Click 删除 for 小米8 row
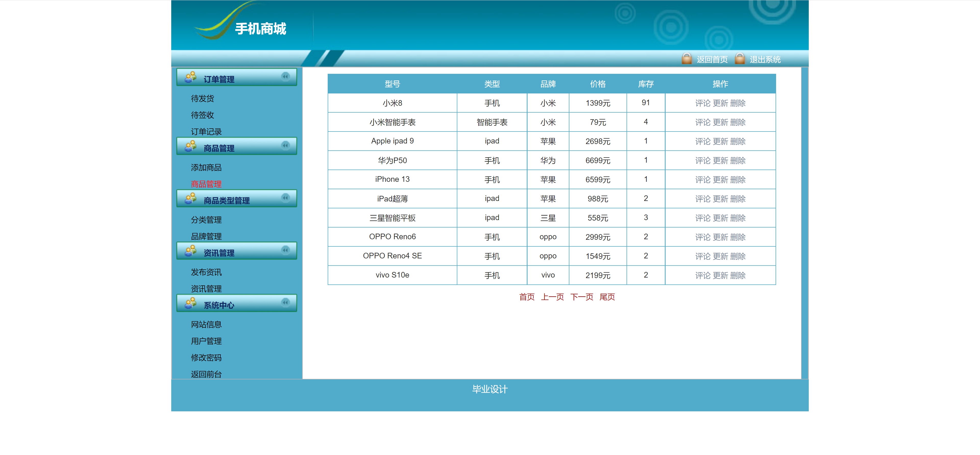The height and width of the screenshot is (455, 980). point(738,103)
